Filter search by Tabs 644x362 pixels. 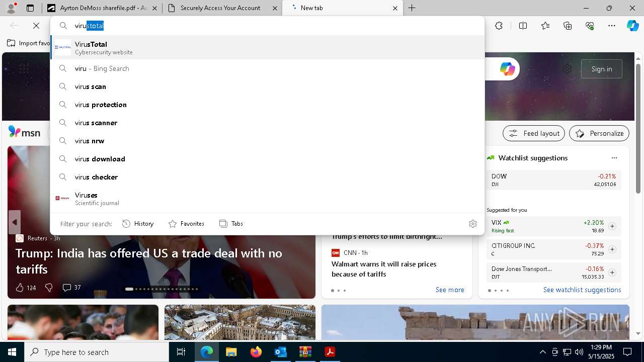coord(231,224)
